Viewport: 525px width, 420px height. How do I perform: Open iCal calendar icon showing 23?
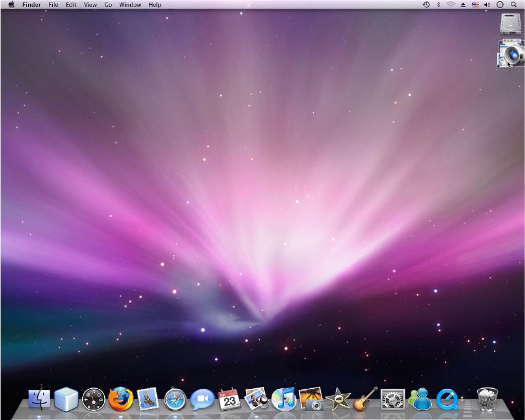coord(229,399)
